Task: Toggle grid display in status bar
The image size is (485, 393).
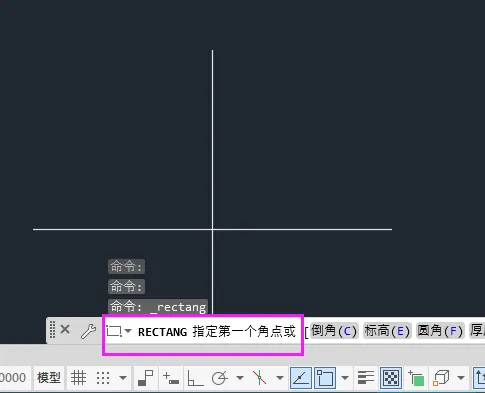Action: pos(79,378)
